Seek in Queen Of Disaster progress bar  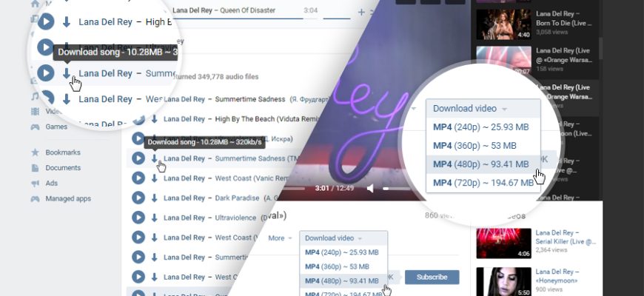pyautogui.click(x=245, y=18)
